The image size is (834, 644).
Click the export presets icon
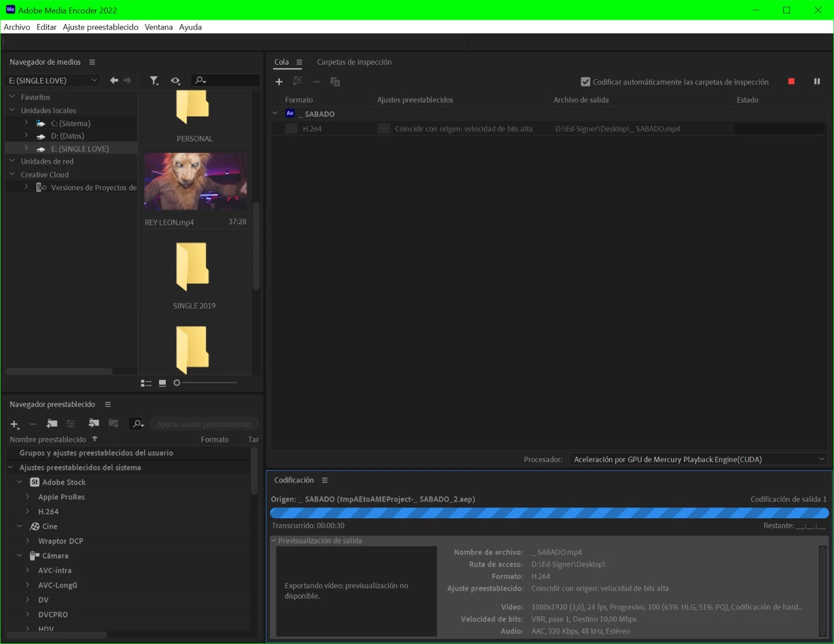tap(113, 423)
